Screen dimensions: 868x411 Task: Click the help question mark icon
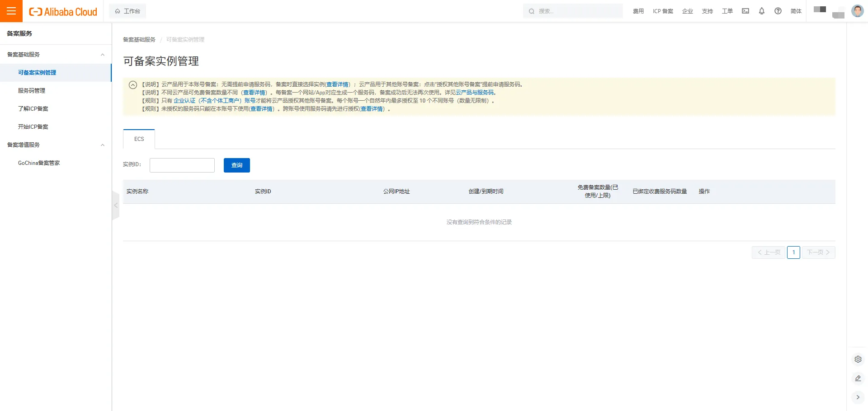778,11
